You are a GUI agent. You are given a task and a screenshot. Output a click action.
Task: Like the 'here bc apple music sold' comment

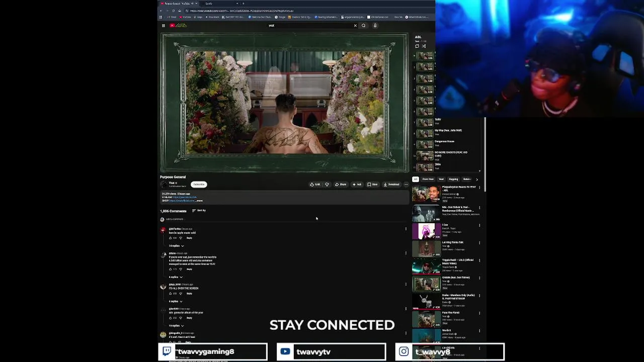(x=171, y=238)
